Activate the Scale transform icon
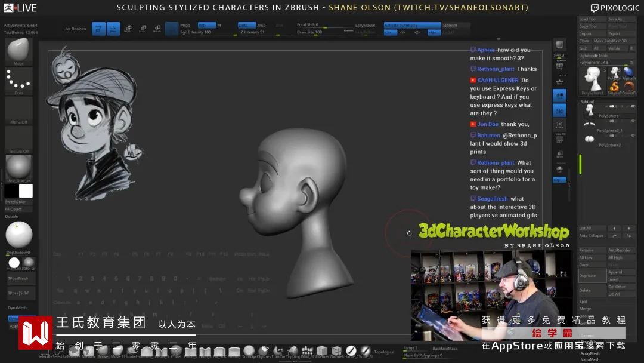Viewport: 644px width, 363px height. [x=143, y=29]
